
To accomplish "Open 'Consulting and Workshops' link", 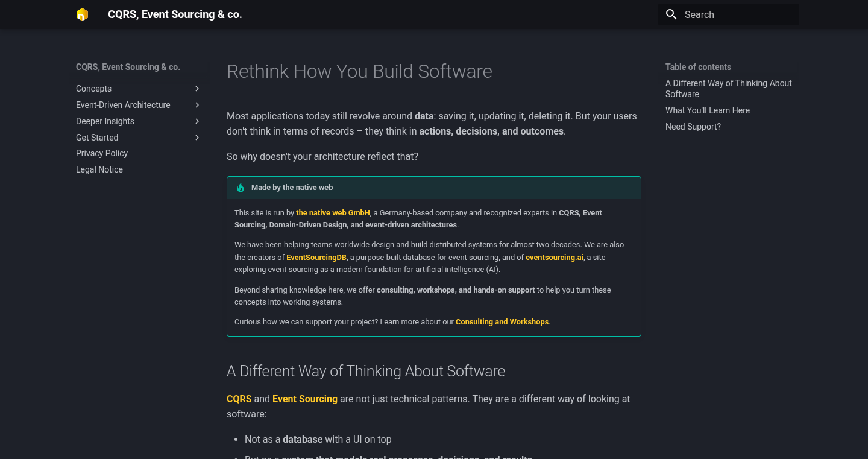I will pyautogui.click(x=502, y=322).
